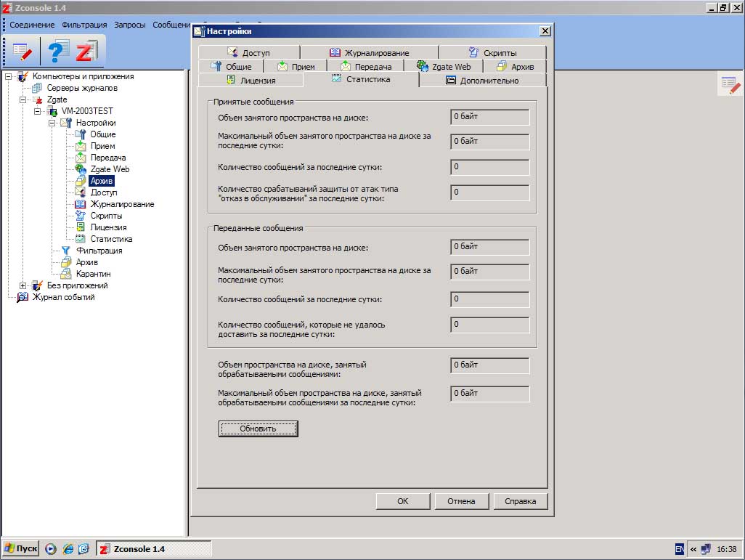Click the Журналирование book icon in tree
Viewport: 745px width, 560px height.
81,204
